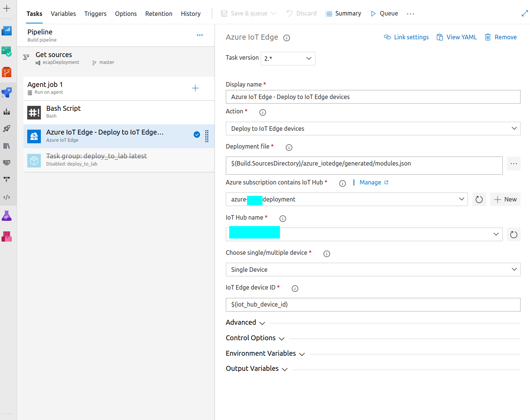
Task: Show info for Deployment file field
Action: [289, 147]
